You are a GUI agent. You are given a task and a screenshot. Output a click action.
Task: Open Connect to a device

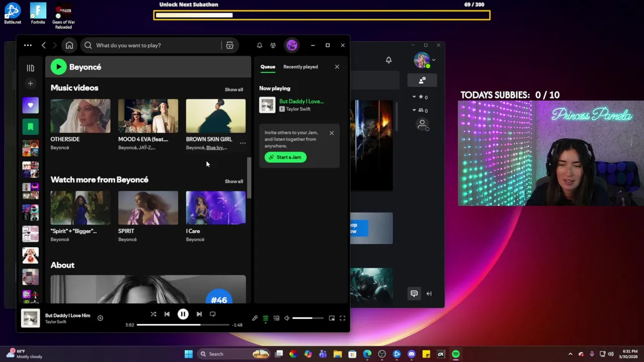tap(276, 318)
